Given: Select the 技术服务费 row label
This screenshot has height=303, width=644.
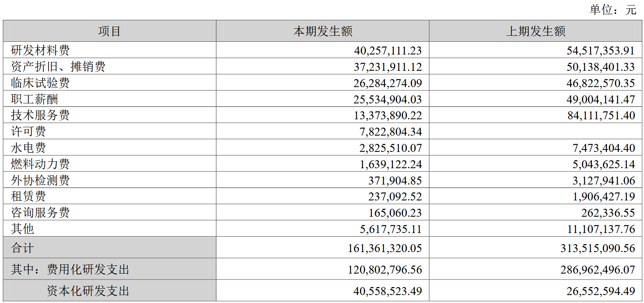Looking at the screenshot, I should point(40,115).
